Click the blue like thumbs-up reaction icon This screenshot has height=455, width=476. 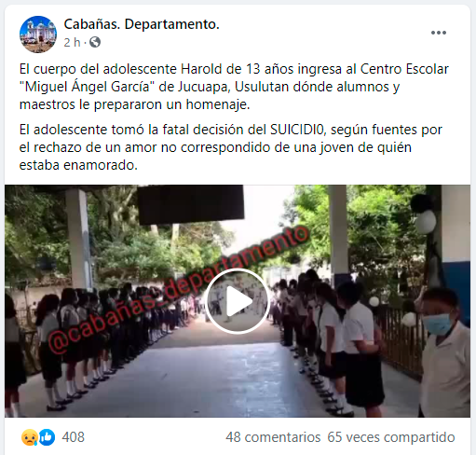tap(47, 437)
